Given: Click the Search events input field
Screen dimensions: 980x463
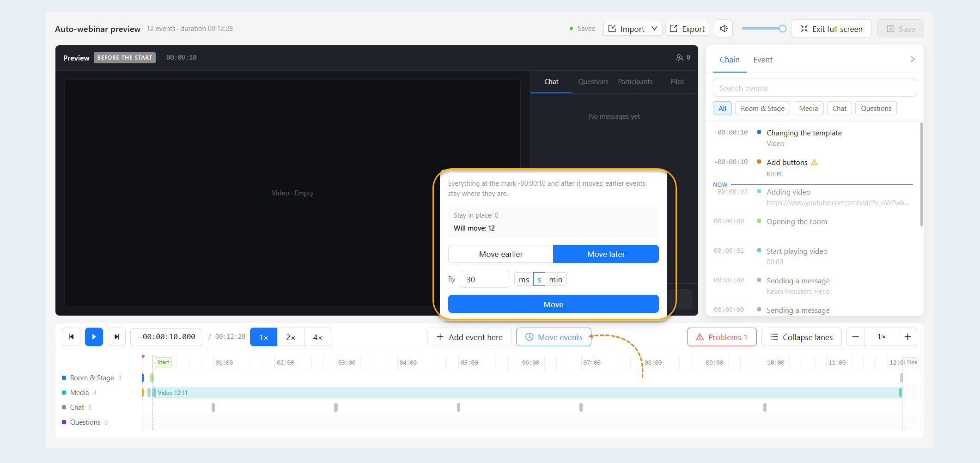Looking at the screenshot, I should [815, 88].
